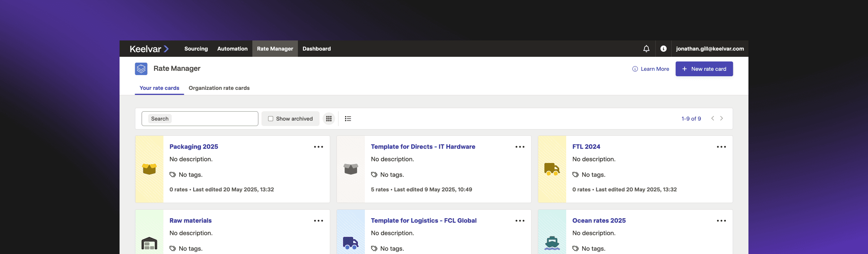Switch to Your rate cards tab

tap(159, 88)
